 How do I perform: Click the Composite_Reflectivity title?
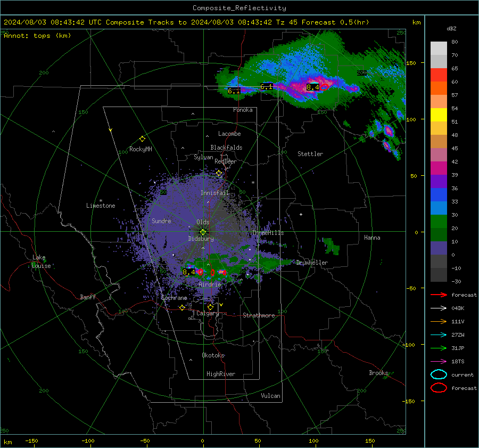click(240, 8)
